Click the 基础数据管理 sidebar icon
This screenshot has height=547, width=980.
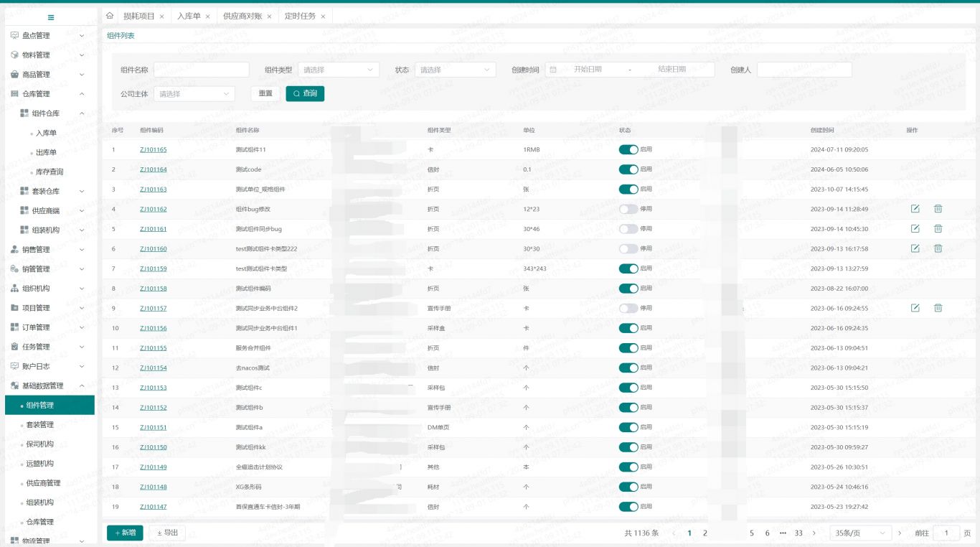point(15,385)
